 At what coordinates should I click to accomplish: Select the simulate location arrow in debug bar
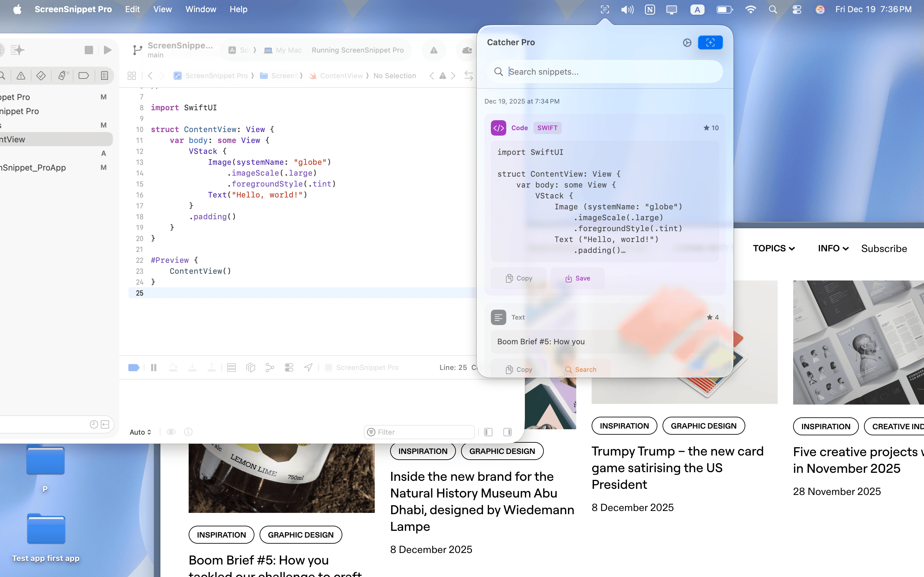[x=308, y=367]
